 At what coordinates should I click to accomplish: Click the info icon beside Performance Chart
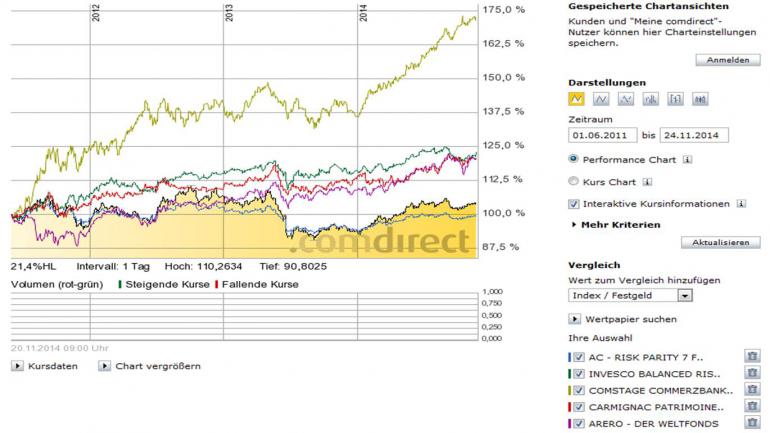point(689,159)
